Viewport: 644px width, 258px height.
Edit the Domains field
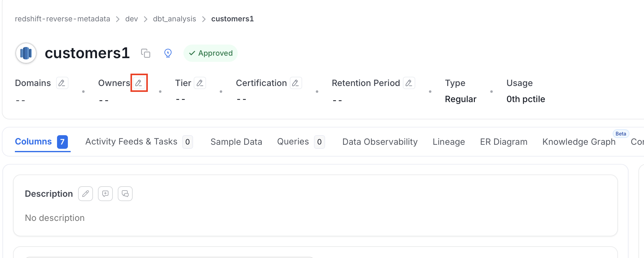coord(62,83)
